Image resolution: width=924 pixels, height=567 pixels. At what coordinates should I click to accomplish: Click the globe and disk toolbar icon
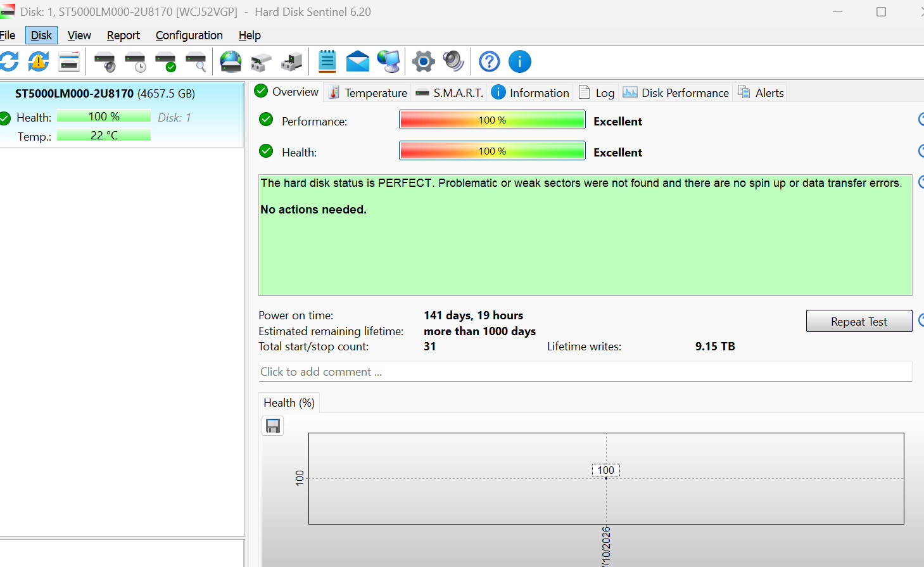click(x=231, y=61)
